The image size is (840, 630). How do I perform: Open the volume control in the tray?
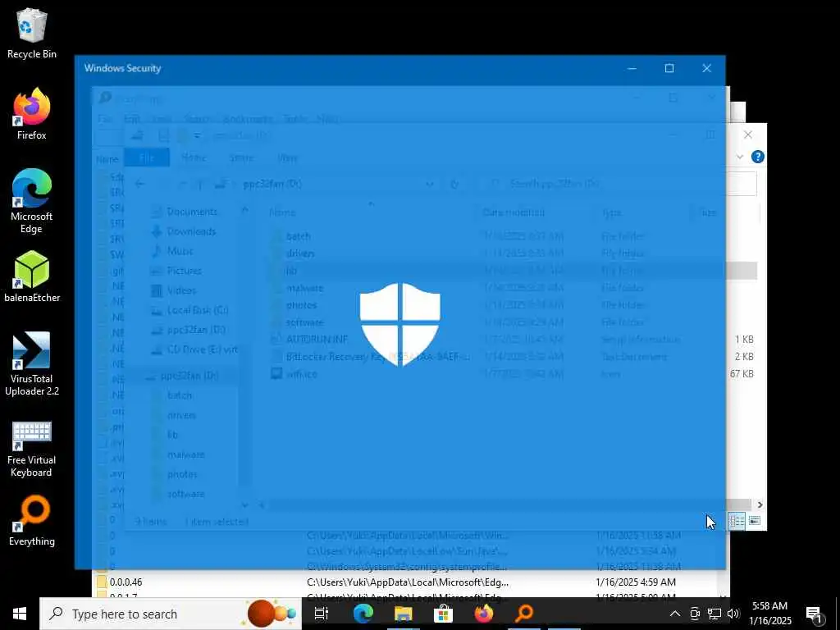coord(733,614)
